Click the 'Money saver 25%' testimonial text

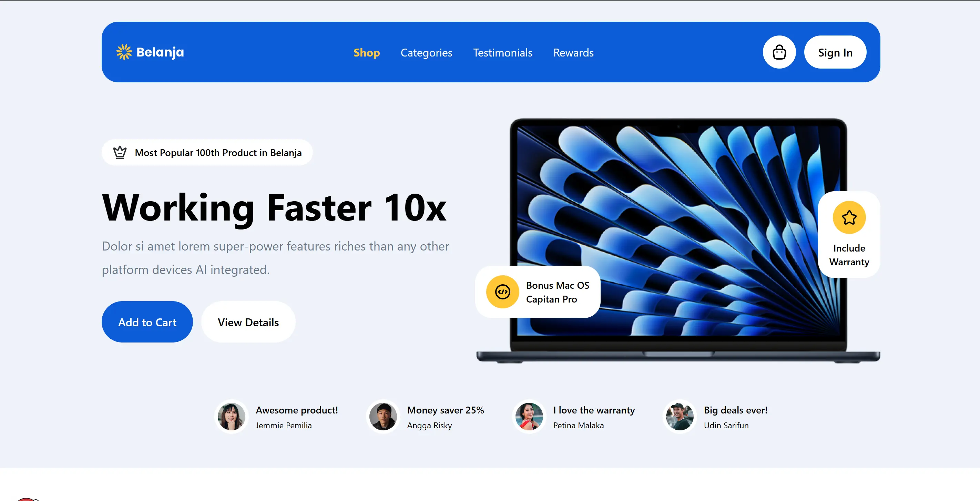point(446,410)
